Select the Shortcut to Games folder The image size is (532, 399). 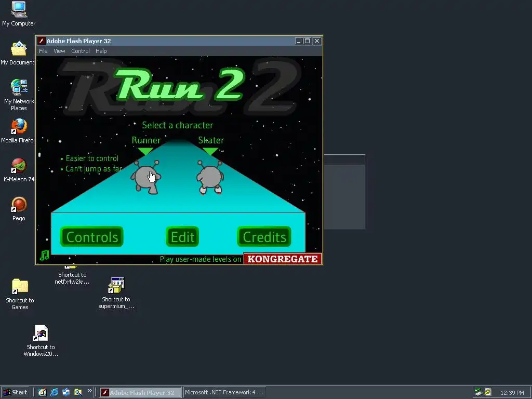point(20,294)
